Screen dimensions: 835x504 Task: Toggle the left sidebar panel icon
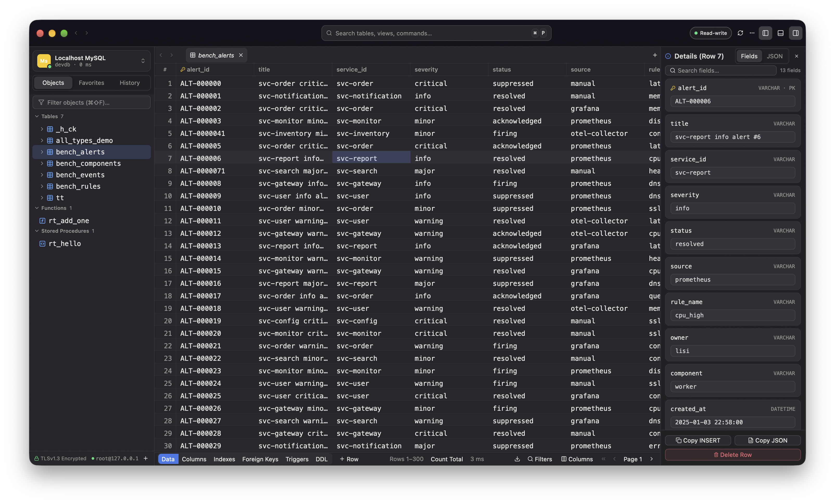[x=765, y=33]
